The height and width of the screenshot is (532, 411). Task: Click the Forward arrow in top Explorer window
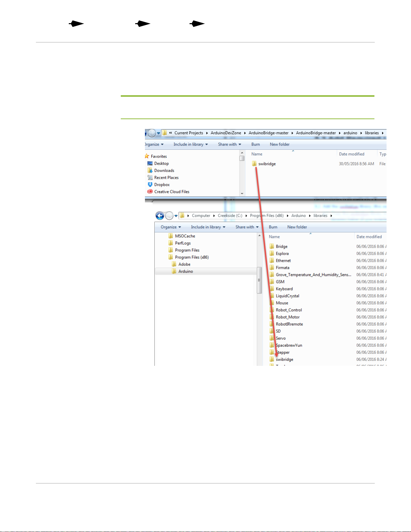click(x=152, y=133)
